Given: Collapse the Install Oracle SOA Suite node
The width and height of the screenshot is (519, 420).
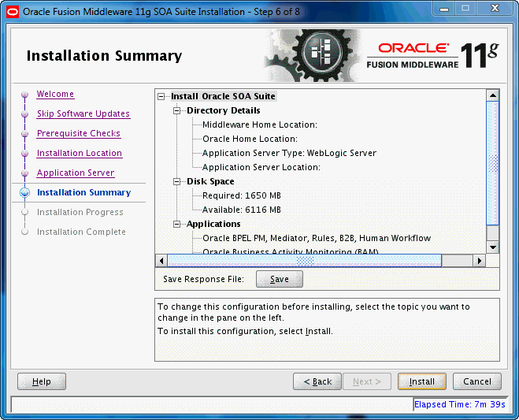Looking at the screenshot, I should coord(161,97).
